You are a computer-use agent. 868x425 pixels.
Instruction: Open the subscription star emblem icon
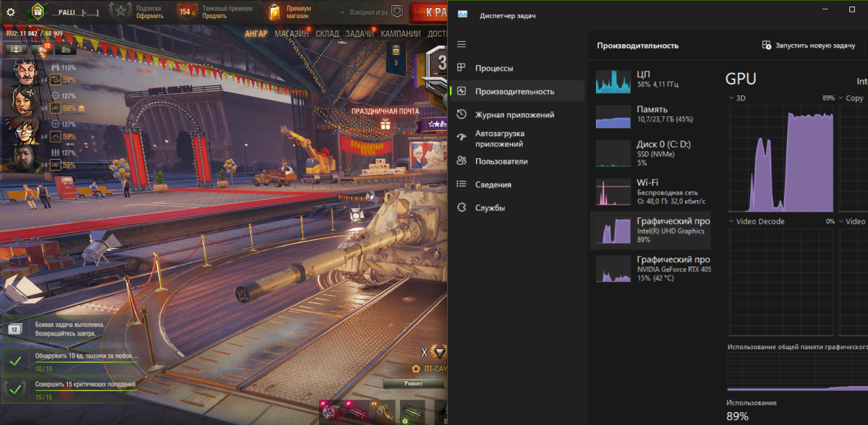[x=121, y=11]
